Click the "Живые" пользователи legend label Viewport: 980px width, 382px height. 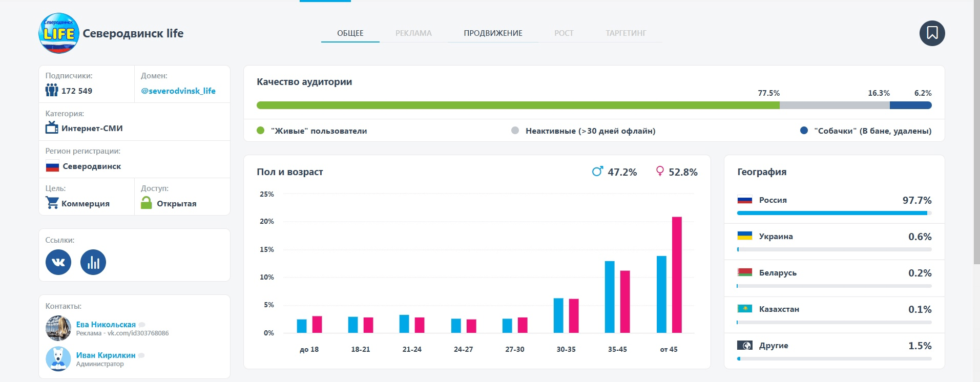319,131
